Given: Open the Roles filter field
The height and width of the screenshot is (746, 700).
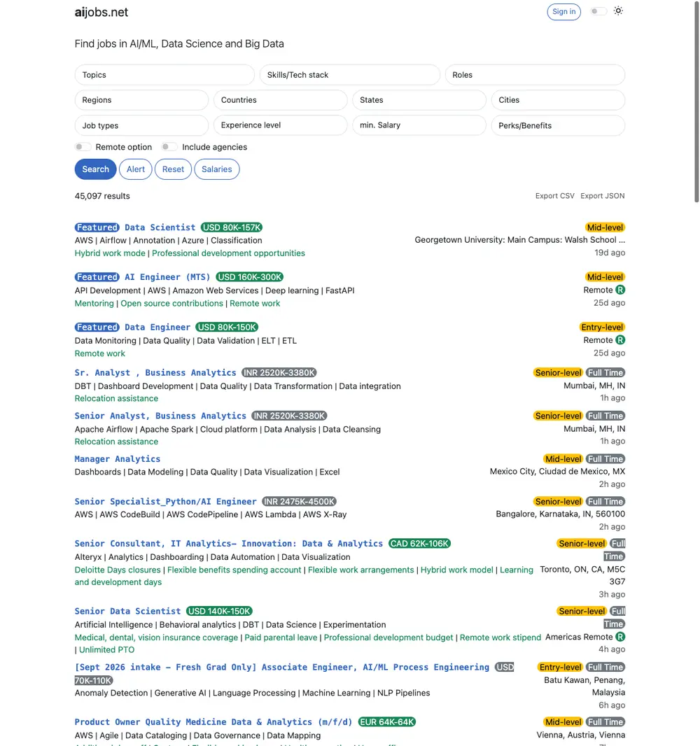Looking at the screenshot, I should click(x=535, y=75).
